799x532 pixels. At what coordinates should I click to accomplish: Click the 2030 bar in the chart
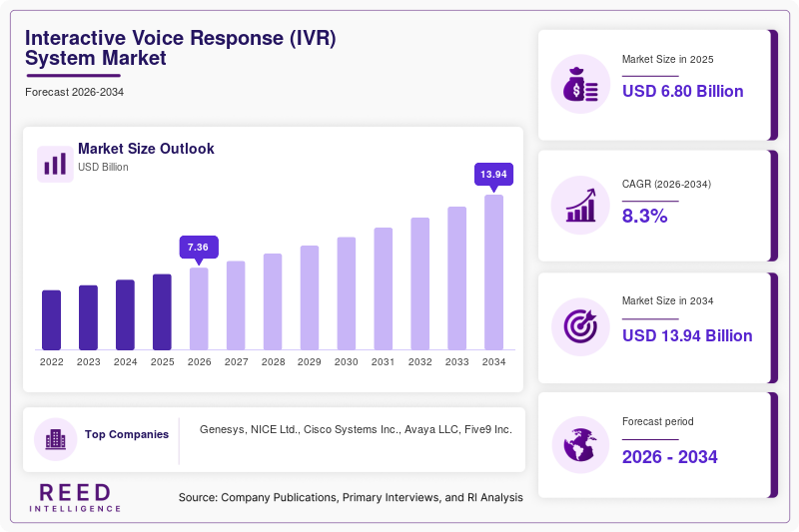point(347,293)
